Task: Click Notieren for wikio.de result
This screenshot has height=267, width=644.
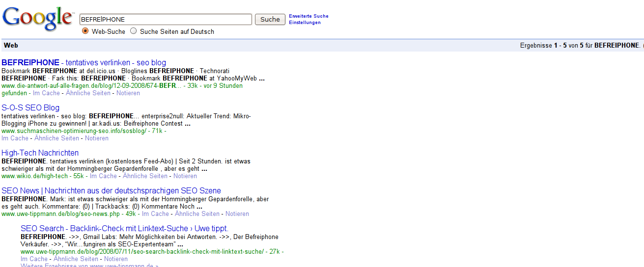Action: (x=185, y=176)
